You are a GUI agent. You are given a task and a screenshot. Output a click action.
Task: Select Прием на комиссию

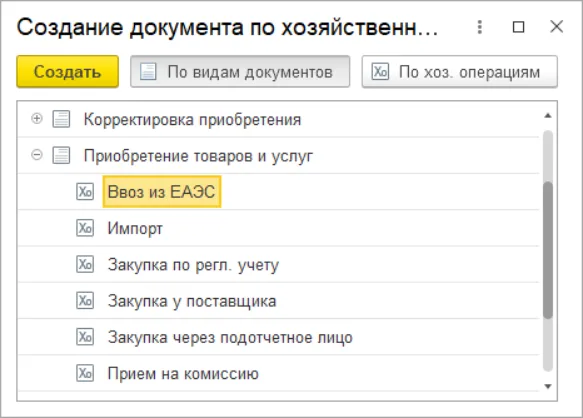(x=278, y=373)
